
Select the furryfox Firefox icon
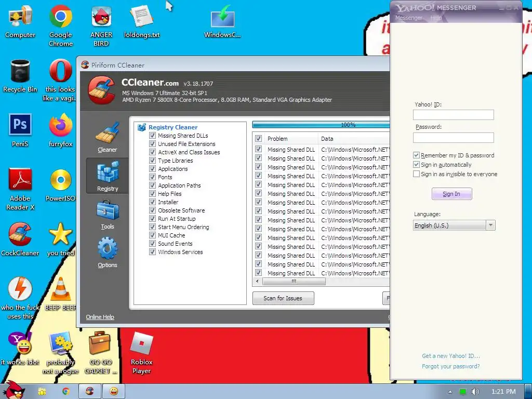tap(61, 130)
